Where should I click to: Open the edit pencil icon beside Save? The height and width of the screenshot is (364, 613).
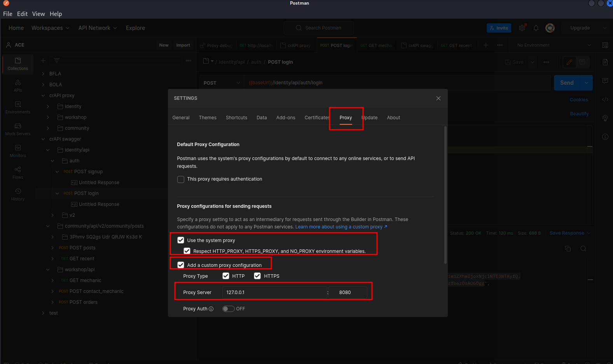click(569, 62)
